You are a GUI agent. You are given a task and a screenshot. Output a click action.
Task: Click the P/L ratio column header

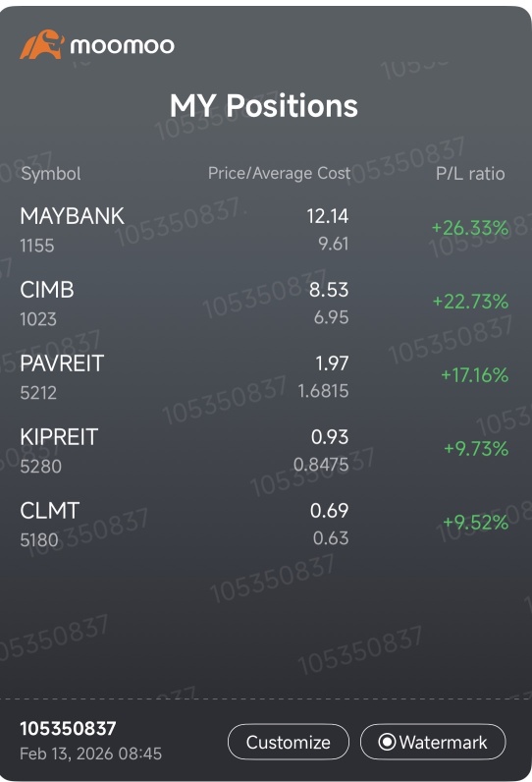pos(470,174)
